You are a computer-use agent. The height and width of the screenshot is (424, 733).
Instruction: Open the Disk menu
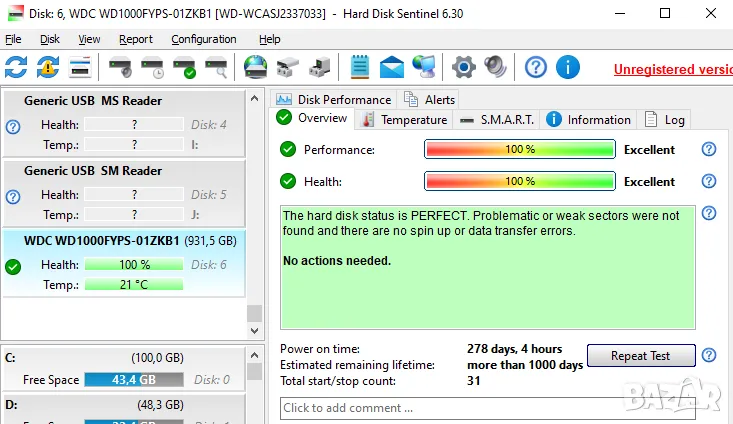50,39
